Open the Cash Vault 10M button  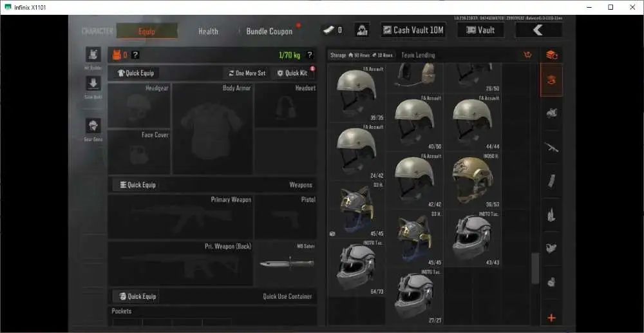(413, 30)
